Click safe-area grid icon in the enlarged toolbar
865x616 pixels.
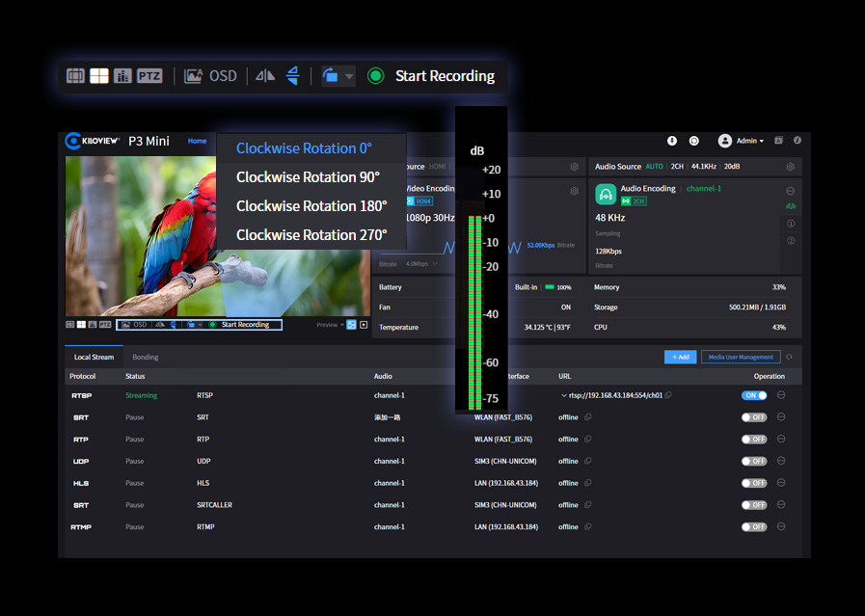(x=75, y=76)
